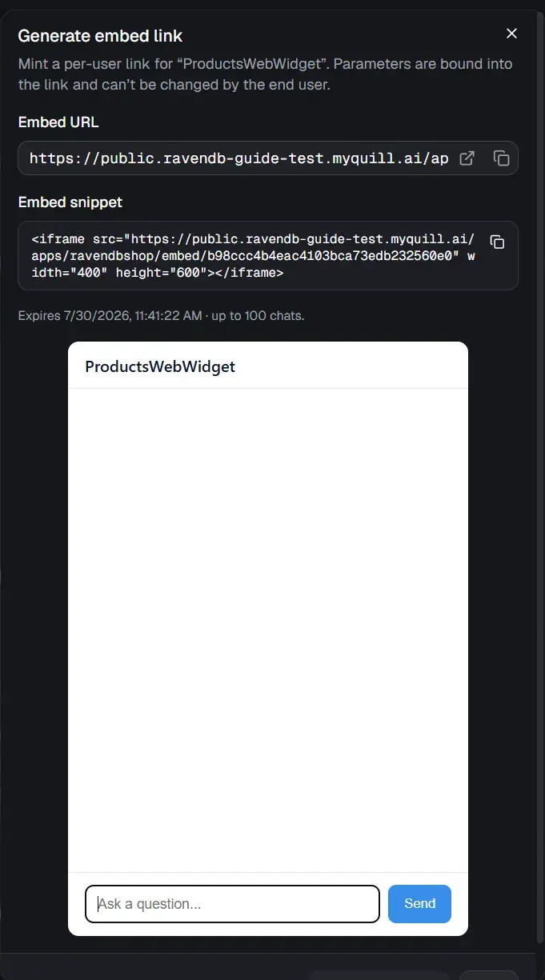Send the chat message
The width and height of the screenshot is (545, 980).
(x=419, y=904)
